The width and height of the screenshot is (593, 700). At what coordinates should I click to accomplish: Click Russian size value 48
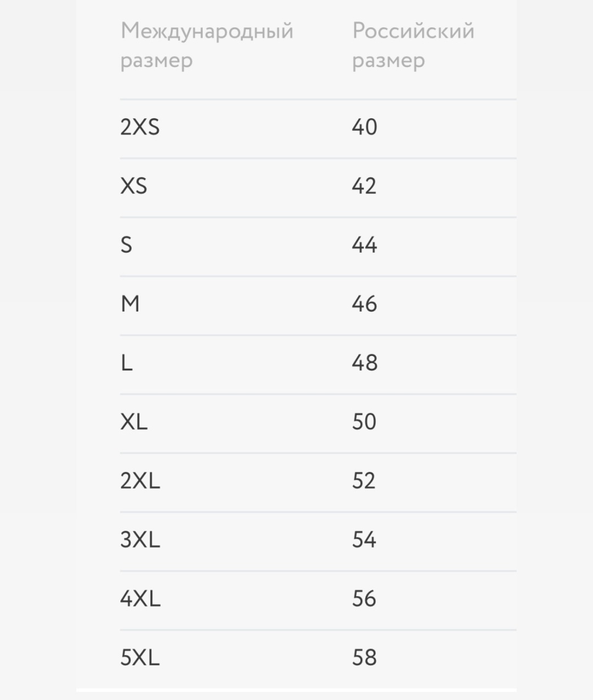(x=365, y=363)
